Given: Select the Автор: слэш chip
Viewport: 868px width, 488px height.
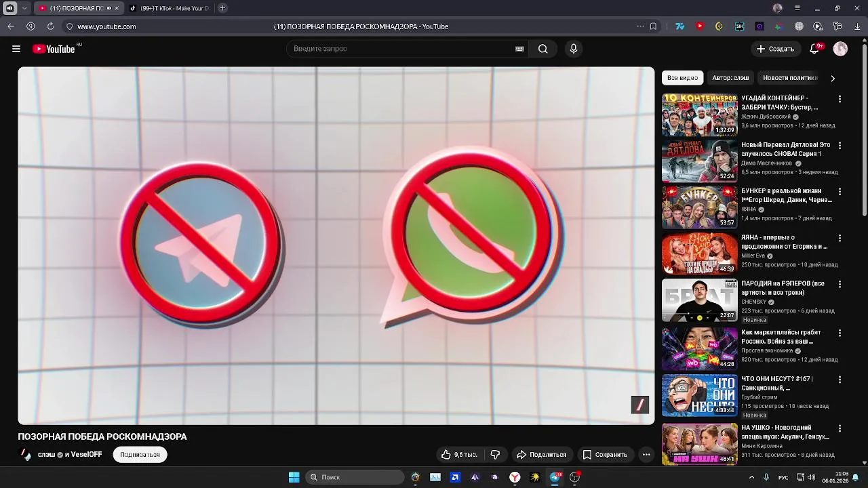Looking at the screenshot, I should pos(730,78).
